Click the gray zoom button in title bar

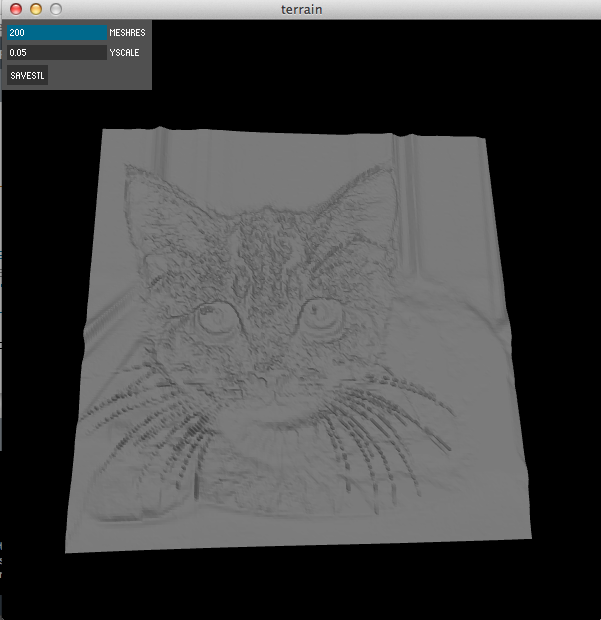point(56,9)
